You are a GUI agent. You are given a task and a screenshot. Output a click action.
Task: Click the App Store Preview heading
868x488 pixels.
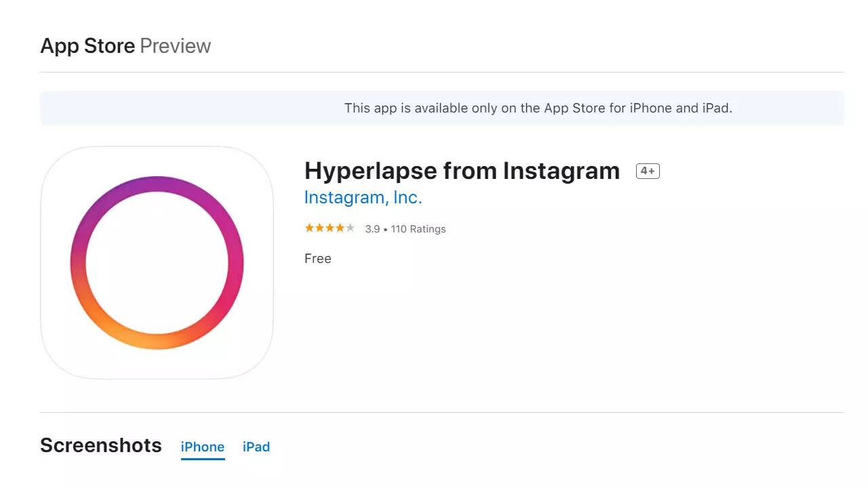click(125, 45)
